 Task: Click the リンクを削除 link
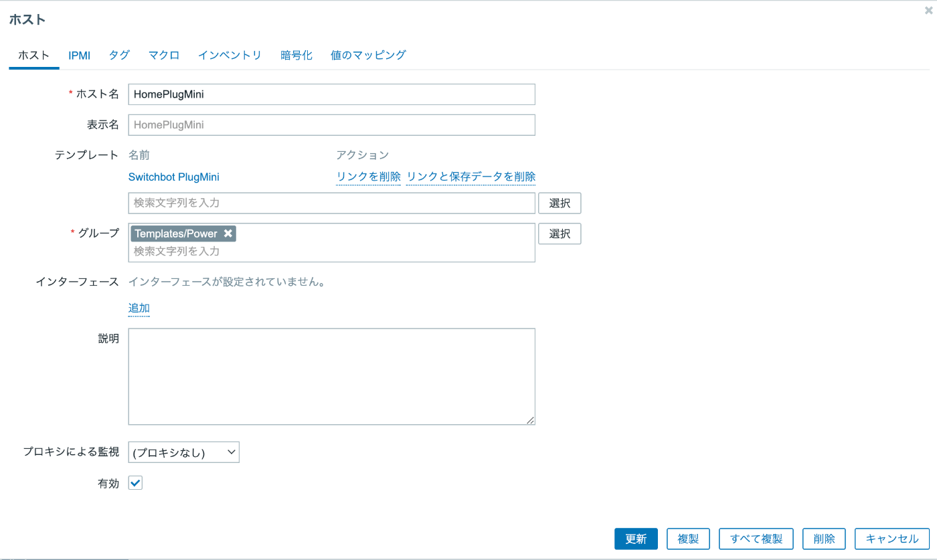368,177
